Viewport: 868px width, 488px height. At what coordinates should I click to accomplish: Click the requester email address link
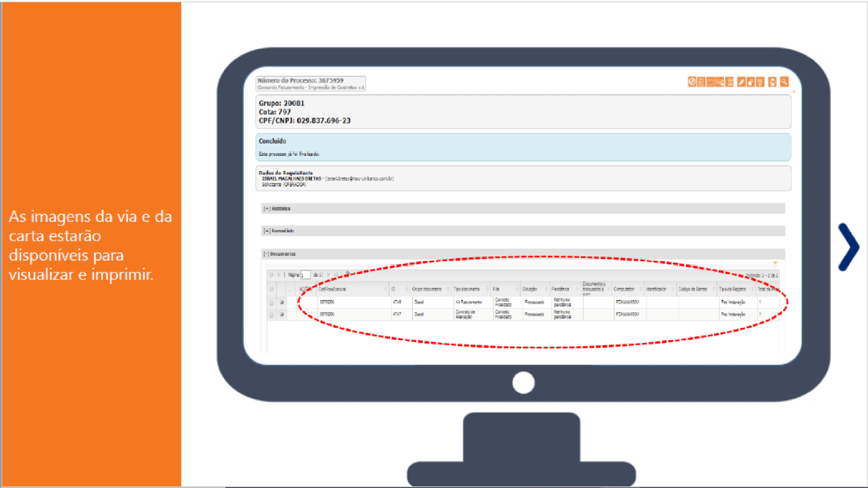tap(359, 179)
